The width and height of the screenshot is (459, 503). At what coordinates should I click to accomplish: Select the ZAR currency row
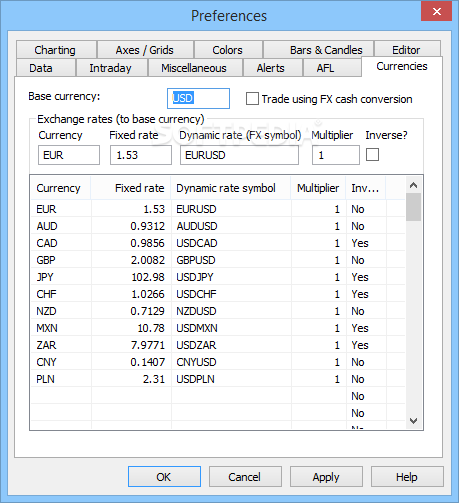(x=218, y=345)
